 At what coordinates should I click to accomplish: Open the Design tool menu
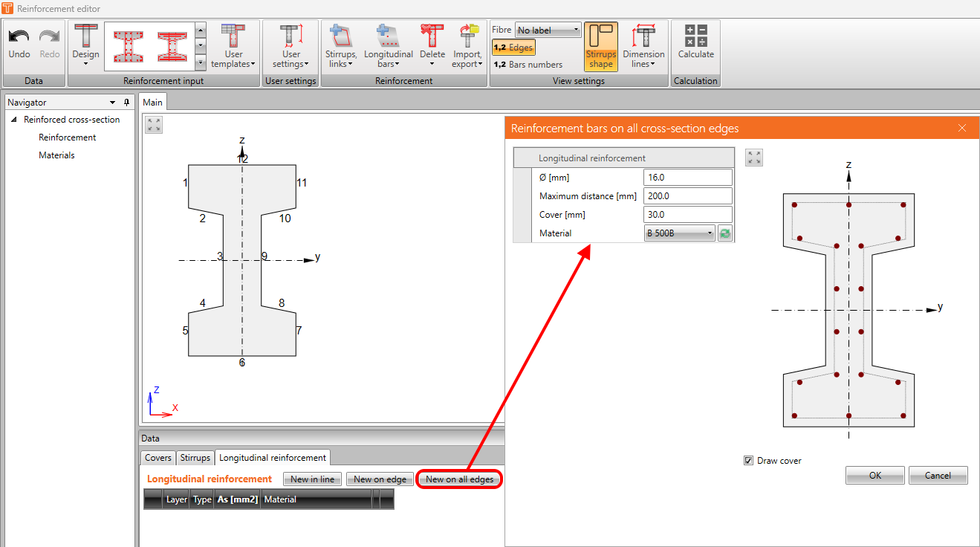coord(85,46)
